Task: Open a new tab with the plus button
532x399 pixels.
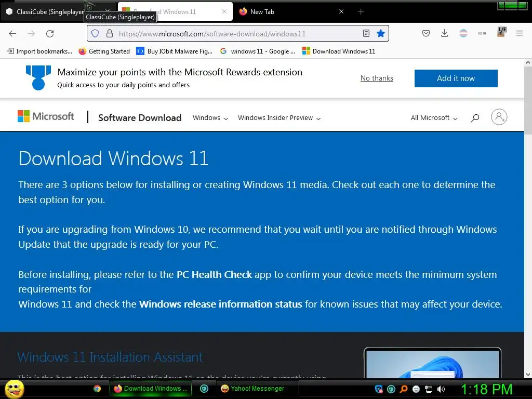Action: click(x=361, y=12)
